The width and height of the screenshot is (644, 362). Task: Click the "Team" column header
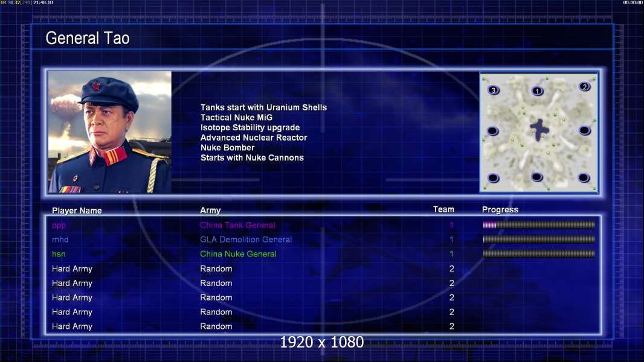[x=443, y=209]
